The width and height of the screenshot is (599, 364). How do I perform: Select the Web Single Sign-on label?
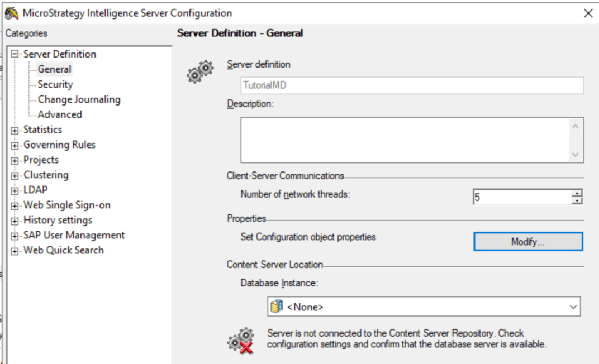pyautogui.click(x=67, y=205)
